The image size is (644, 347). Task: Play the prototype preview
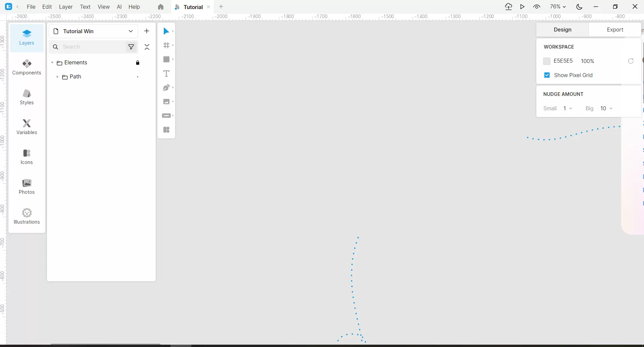[523, 7]
